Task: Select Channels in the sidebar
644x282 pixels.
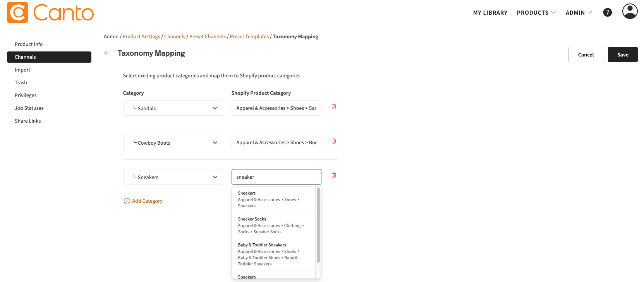Action: pyautogui.click(x=49, y=57)
